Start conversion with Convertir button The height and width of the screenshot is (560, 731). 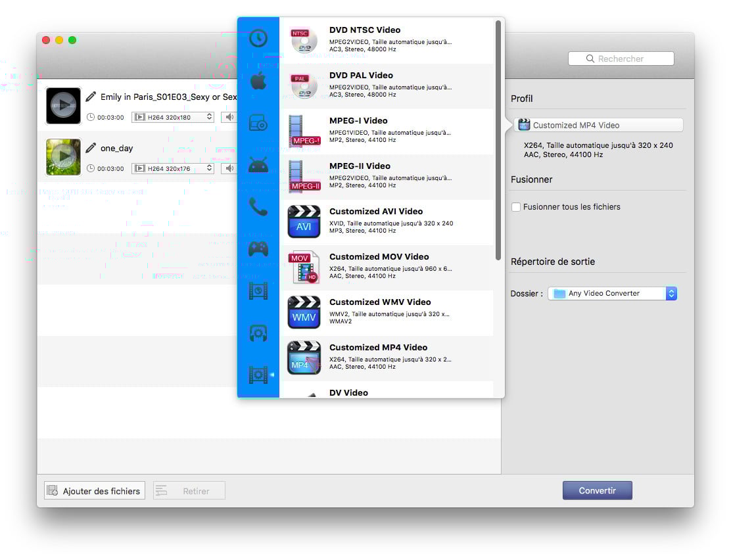pos(597,490)
